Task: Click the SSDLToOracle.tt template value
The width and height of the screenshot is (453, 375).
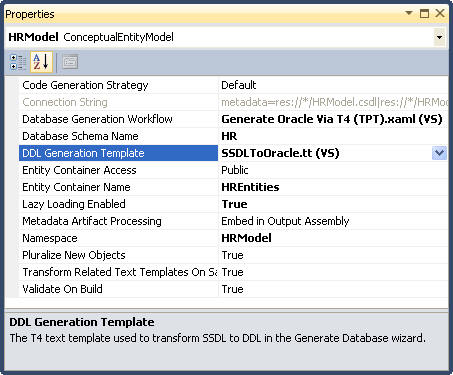Action: pyautogui.click(x=280, y=153)
